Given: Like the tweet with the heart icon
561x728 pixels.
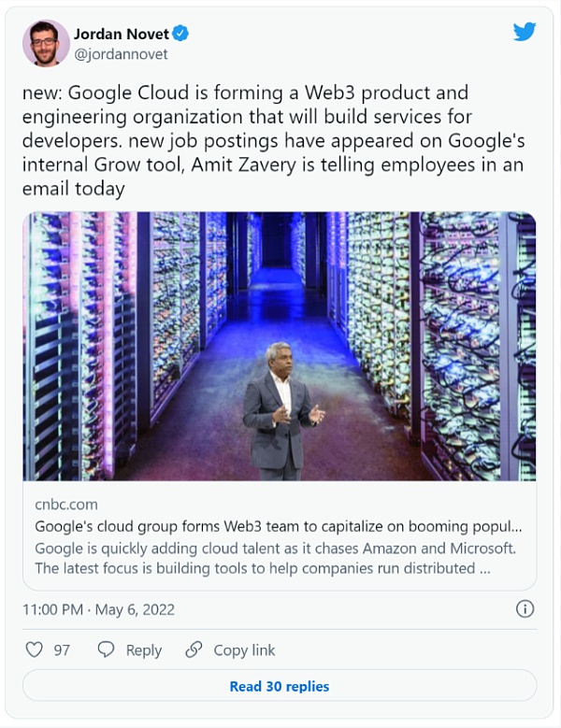Looking at the screenshot, I should tap(34, 649).
